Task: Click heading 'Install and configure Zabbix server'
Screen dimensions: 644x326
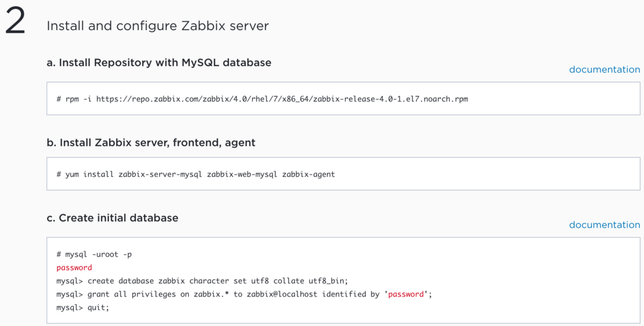Action: pyautogui.click(x=158, y=26)
